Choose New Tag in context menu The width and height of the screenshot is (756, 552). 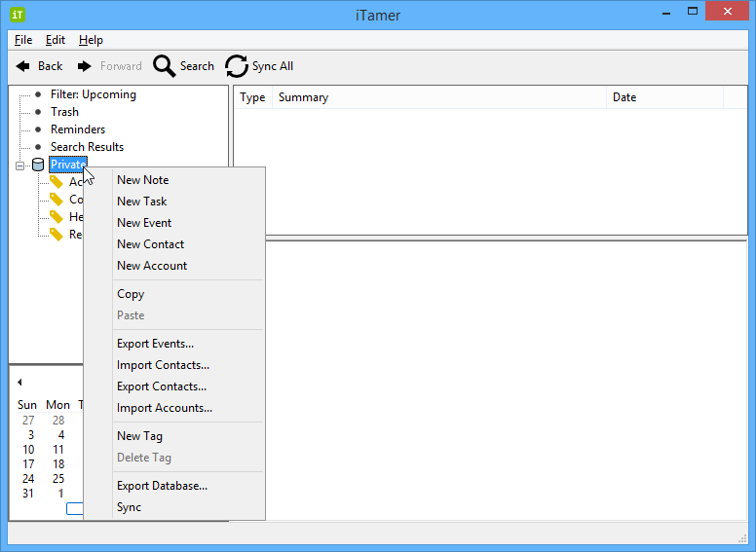(139, 436)
